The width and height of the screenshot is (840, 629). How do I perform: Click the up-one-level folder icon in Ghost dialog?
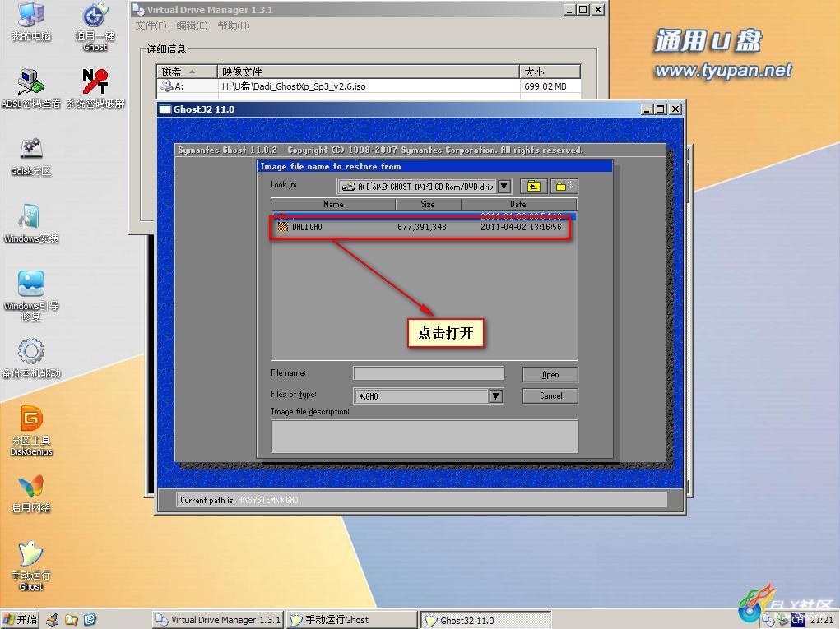pyautogui.click(x=533, y=187)
